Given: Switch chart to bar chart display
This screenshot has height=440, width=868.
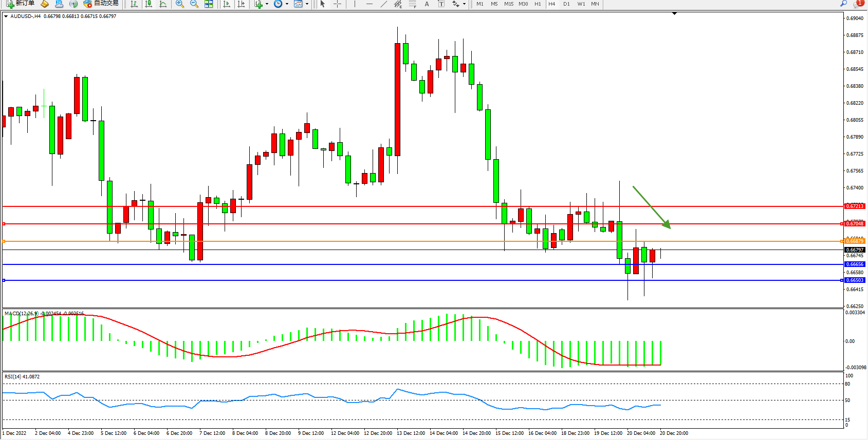Looking at the screenshot, I should 134,4.
